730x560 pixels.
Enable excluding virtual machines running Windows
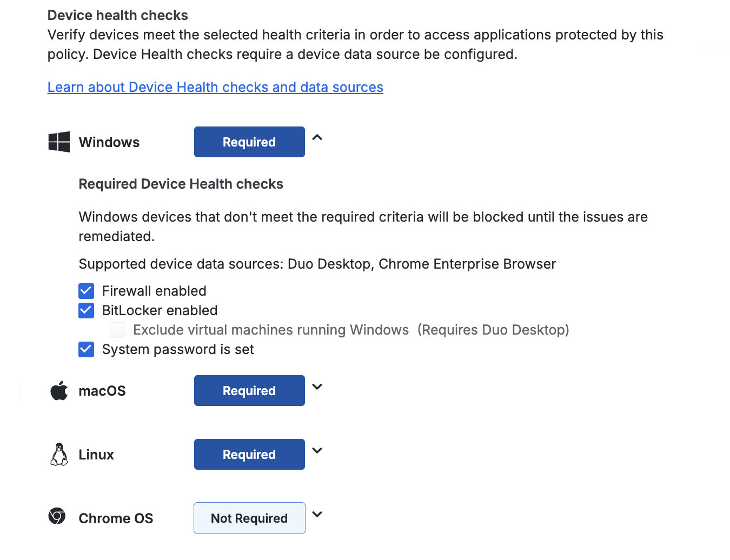[117, 330]
